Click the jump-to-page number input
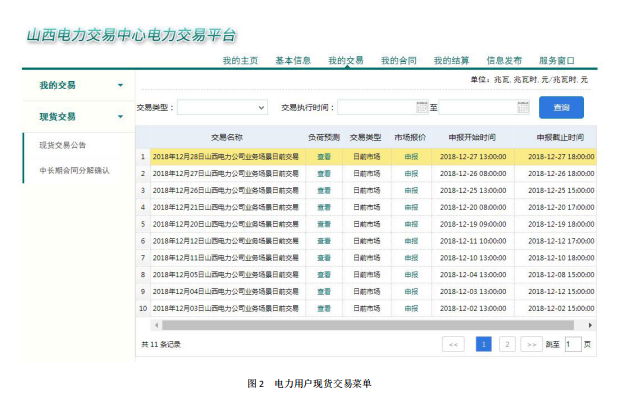 point(572,344)
